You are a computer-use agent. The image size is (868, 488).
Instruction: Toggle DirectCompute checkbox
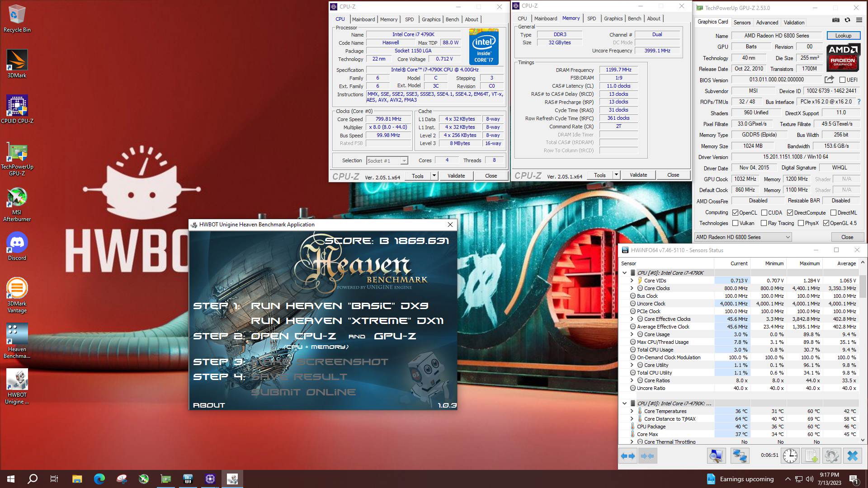[x=790, y=213]
